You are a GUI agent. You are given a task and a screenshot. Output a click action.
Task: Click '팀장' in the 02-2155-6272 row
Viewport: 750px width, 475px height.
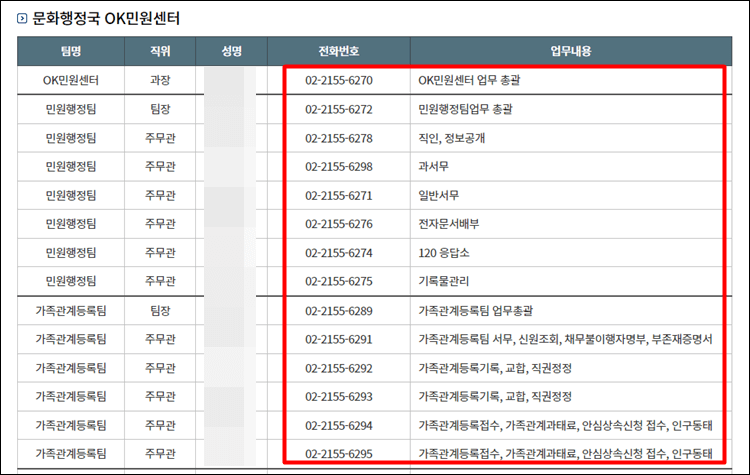click(160, 110)
